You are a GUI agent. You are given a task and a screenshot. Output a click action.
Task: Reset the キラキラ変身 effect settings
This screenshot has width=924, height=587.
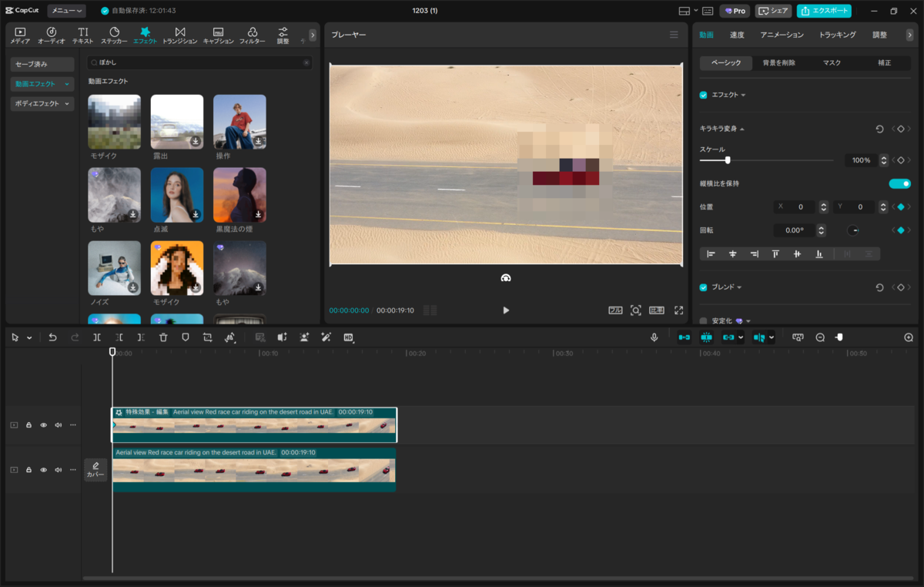pyautogui.click(x=879, y=129)
